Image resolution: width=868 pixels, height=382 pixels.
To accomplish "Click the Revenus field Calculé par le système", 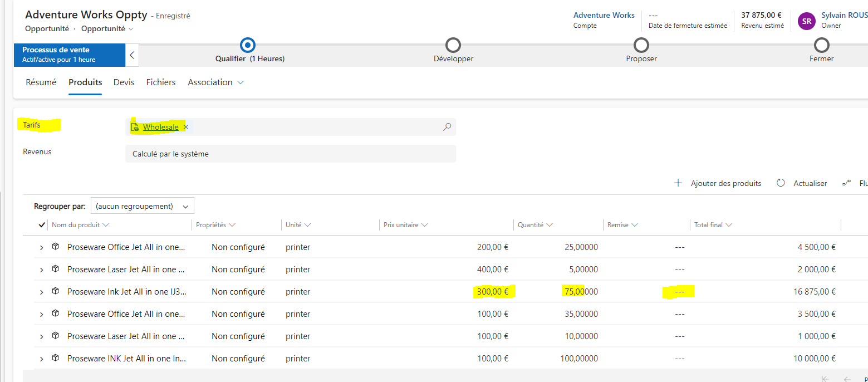I will coord(291,154).
